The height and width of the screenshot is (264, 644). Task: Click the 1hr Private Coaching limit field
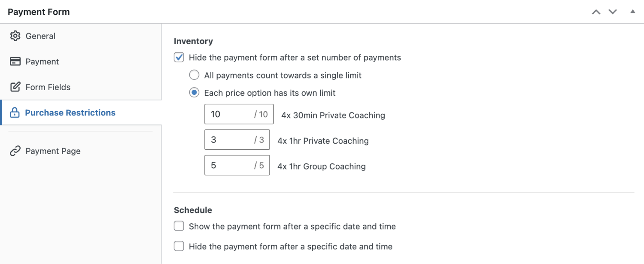point(237,140)
